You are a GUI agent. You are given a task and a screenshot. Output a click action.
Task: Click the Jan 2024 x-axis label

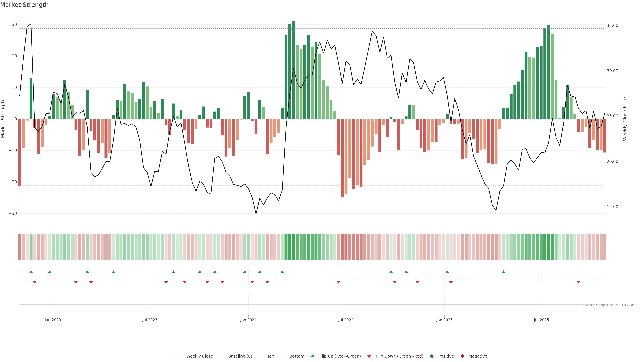tap(248, 320)
